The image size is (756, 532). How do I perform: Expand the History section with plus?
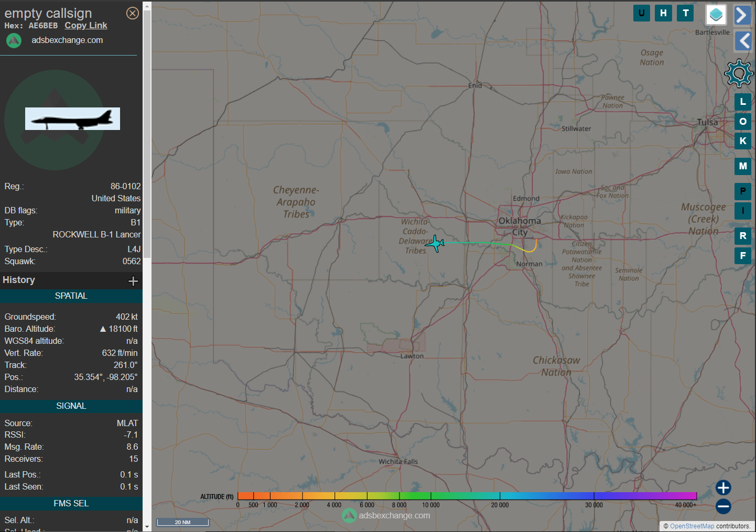pyautogui.click(x=133, y=281)
